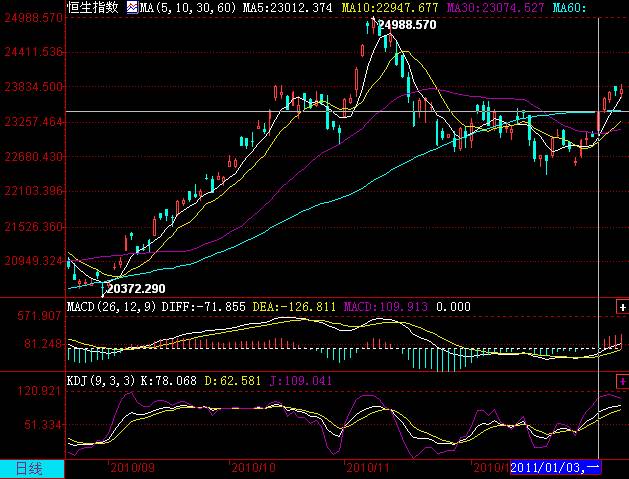
Task: Click the 2011/01/03 cursor date label
Action: pyautogui.click(x=556, y=468)
